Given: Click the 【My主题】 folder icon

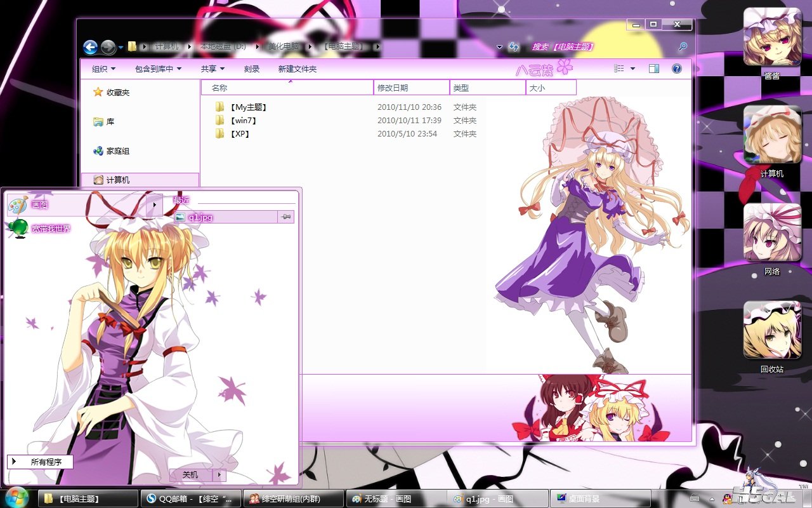Looking at the screenshot, I should pyautogui.click(x=219, y=107).
